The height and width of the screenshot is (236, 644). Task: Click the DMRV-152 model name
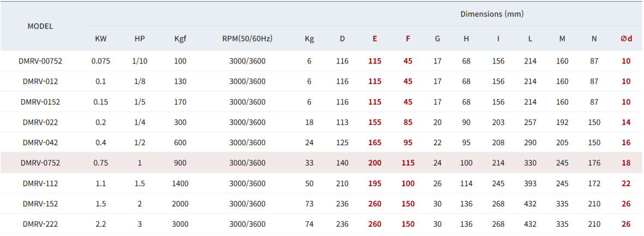click(40, 204)
